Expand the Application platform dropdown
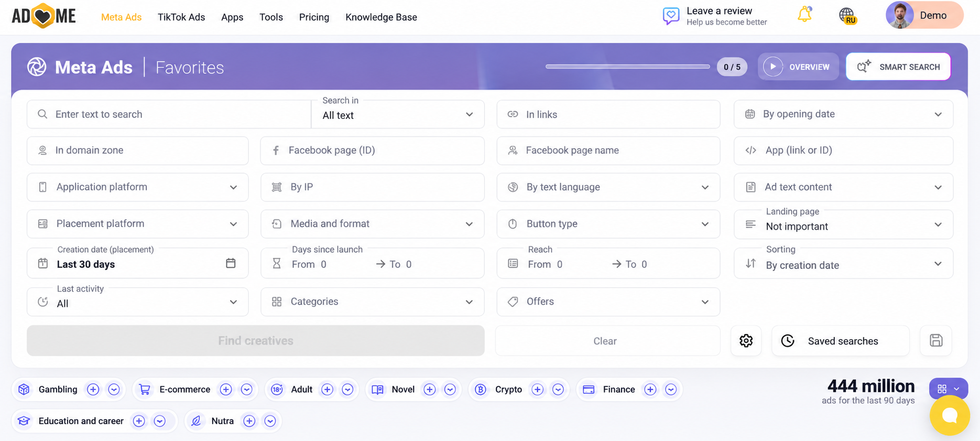The image size is (980, 441). pyautogui.click(x=138, y=187)
